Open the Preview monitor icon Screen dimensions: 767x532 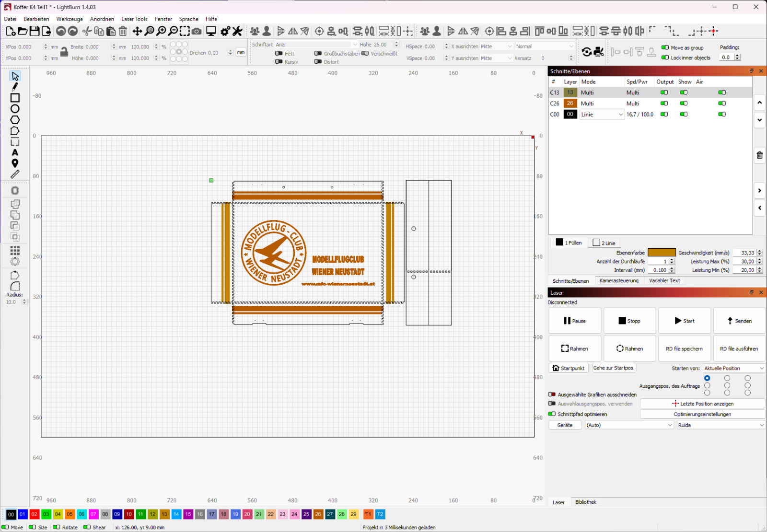pyautogui.click(x=211, y=31)
